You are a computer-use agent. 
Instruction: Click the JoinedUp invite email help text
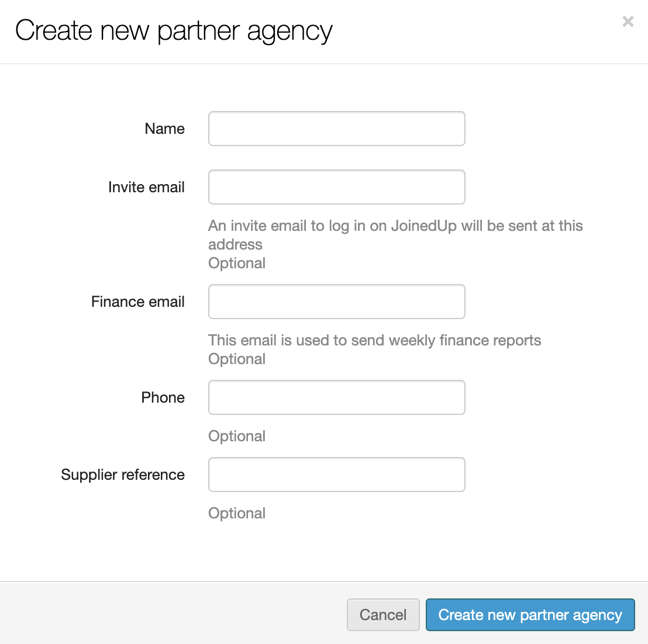point(395,226)
